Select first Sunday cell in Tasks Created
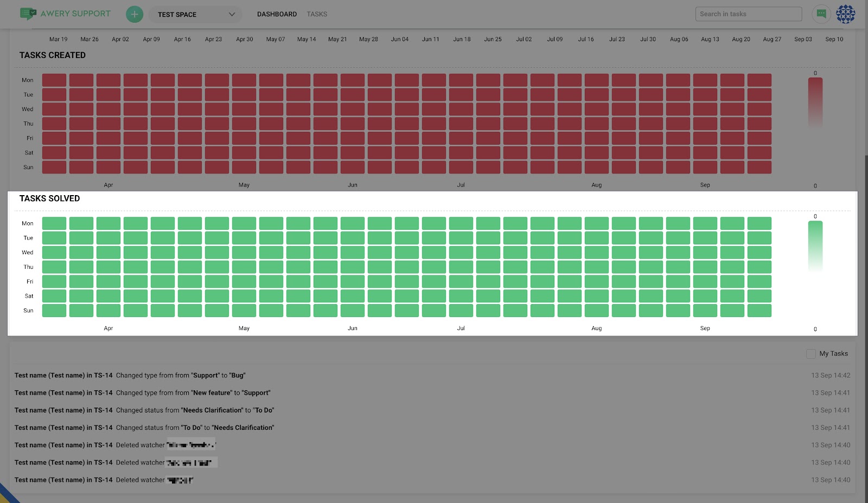Screen dimensions: 868x503 tap(54, 167)
